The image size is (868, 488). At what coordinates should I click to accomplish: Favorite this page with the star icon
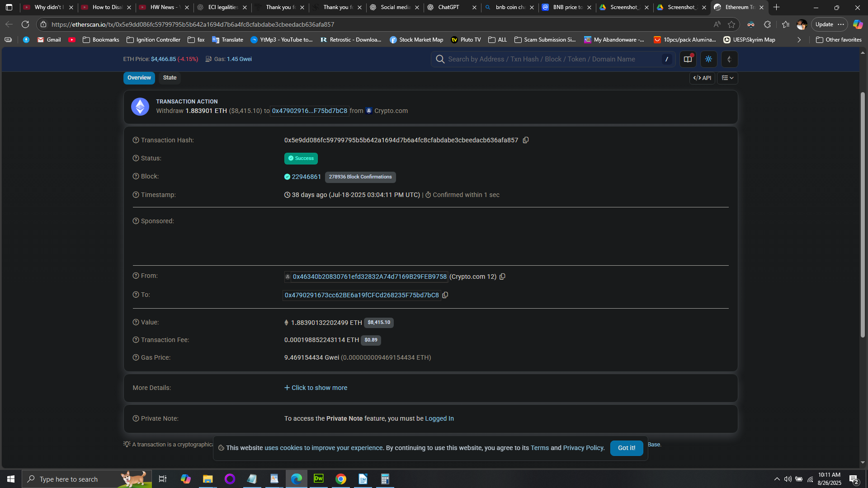[x=731, y=24]
